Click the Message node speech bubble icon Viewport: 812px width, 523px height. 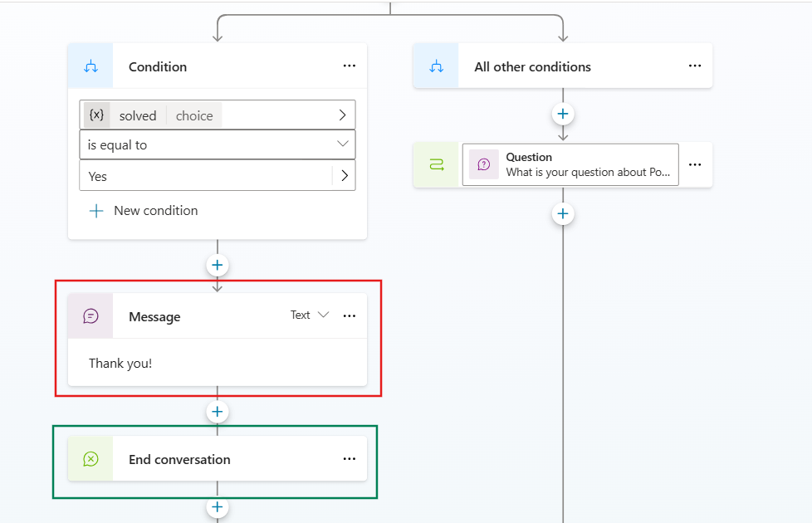[90, 316]
